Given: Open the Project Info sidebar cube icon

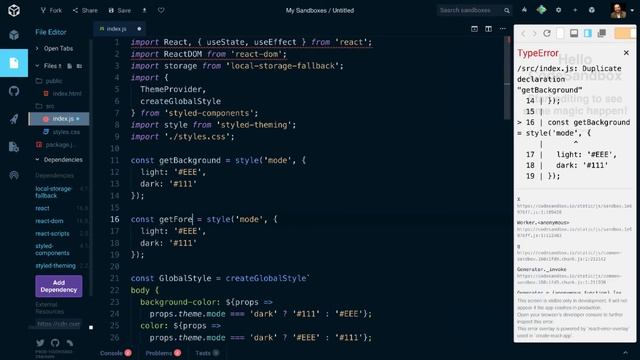Looking at the screenshot, I should point(14,35).
